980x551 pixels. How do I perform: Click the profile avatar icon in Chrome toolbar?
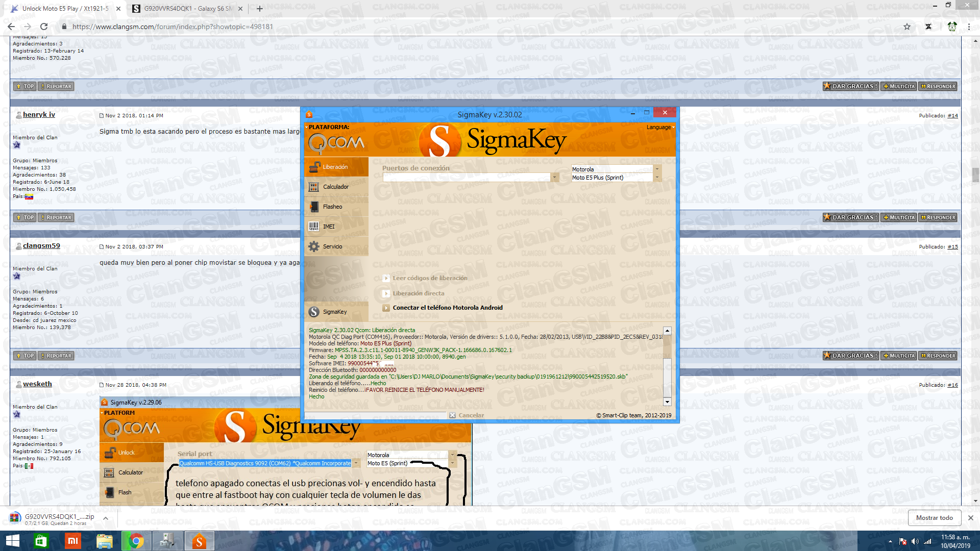pyautogui.click(x=952, y=27)
